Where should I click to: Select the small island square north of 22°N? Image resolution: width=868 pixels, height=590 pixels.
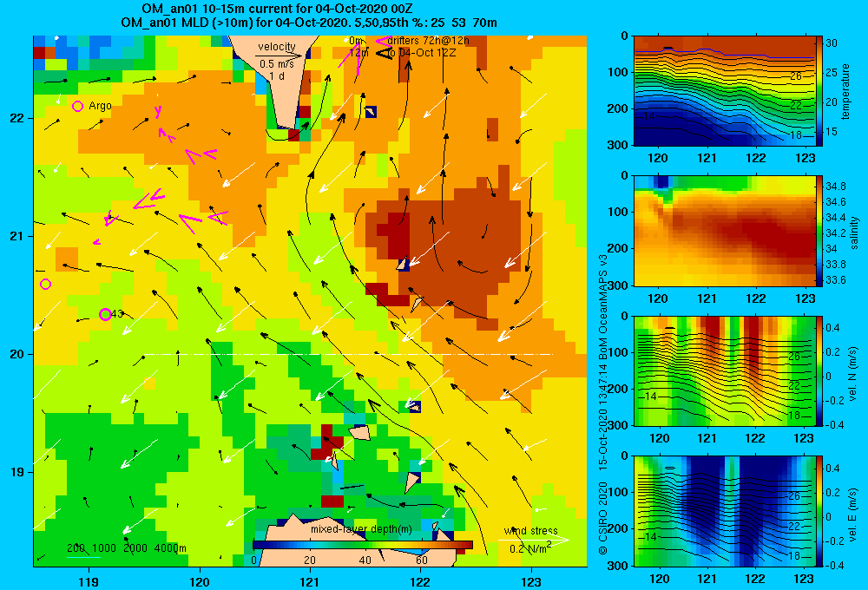coord(371,111)
